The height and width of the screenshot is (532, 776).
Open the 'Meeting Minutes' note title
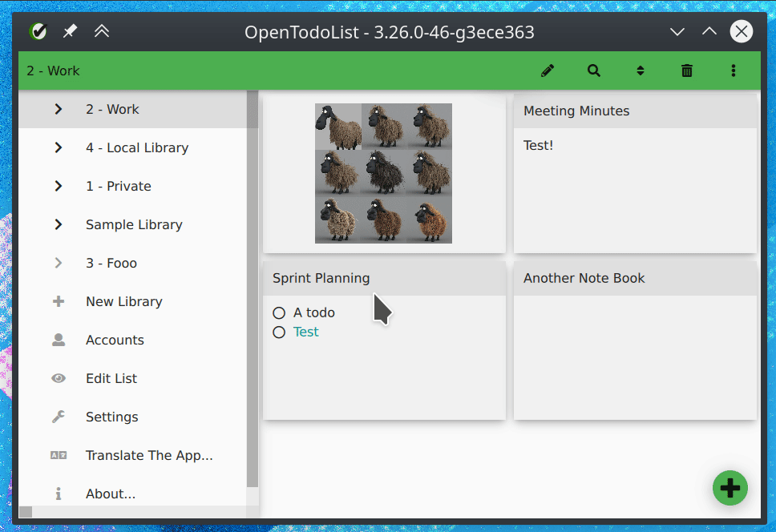576,111
